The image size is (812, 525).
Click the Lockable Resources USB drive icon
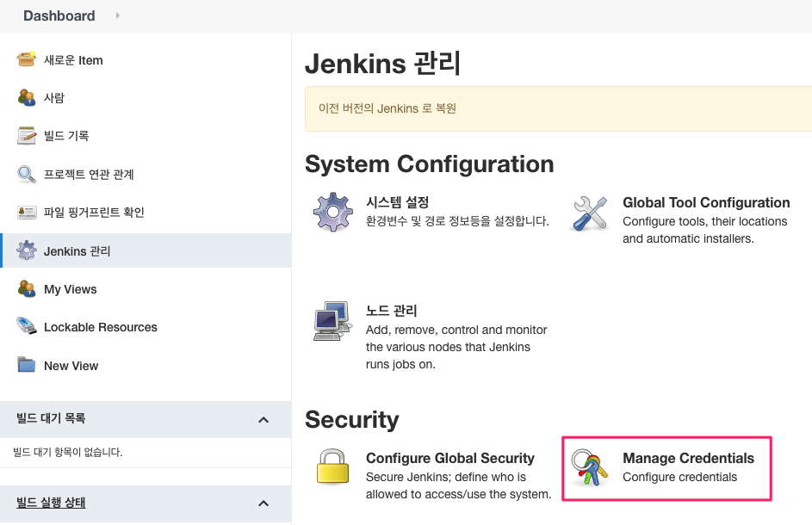27,327
